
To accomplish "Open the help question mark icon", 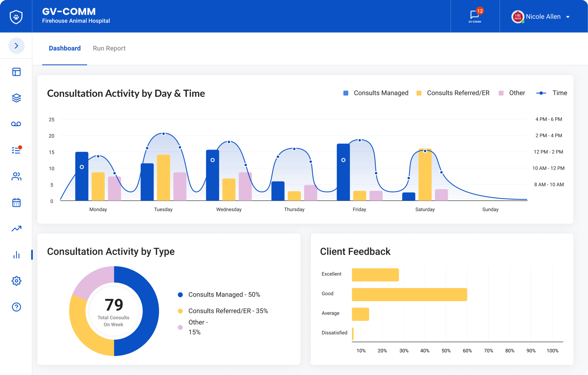I will [x=16, y=307].
